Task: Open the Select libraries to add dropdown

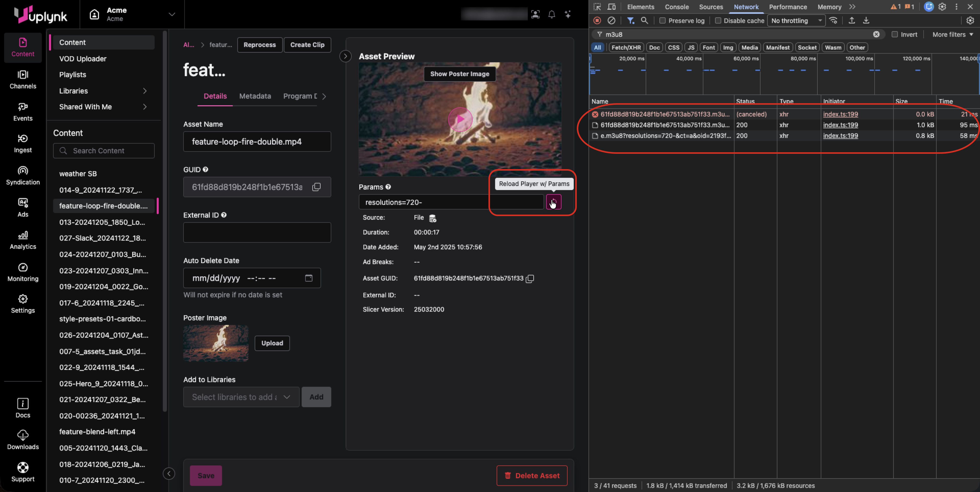Action: 241,397
